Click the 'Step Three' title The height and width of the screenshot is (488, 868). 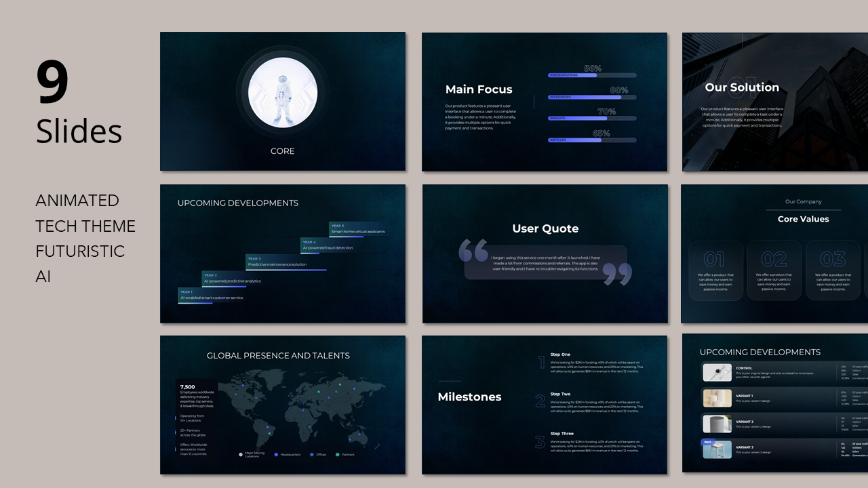(x=561, y=433)
